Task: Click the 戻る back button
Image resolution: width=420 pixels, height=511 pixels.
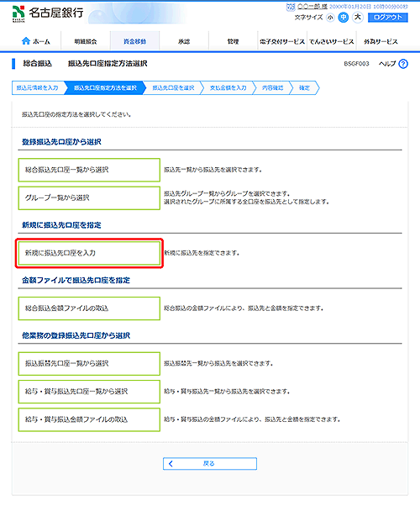Action: tap(210, 463)
